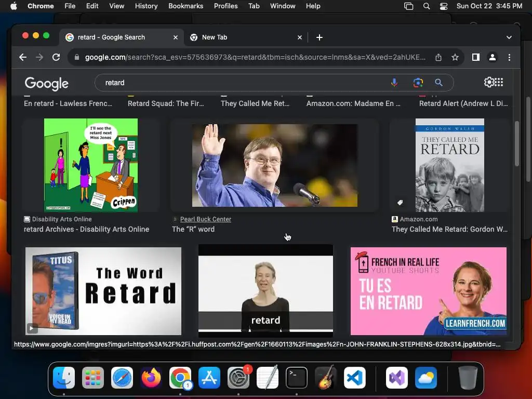
Task: Open the Pearl Buck Center source link
Action: pos(206,219)
